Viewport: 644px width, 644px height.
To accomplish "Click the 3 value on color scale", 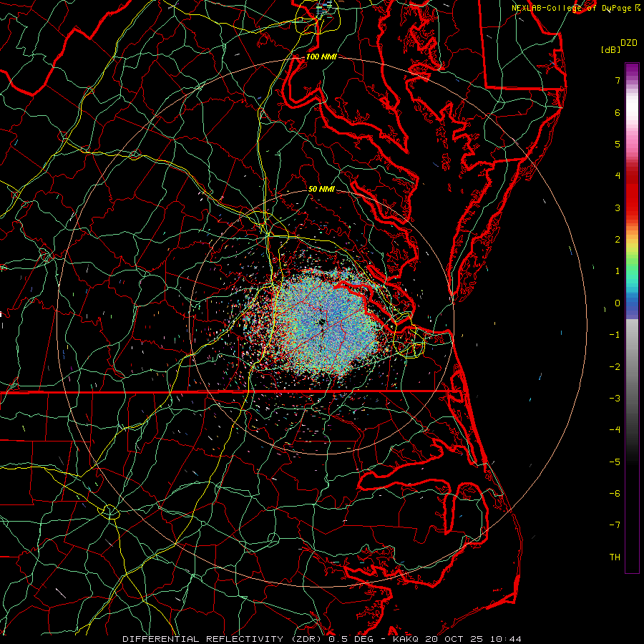I will click(618, 208).
